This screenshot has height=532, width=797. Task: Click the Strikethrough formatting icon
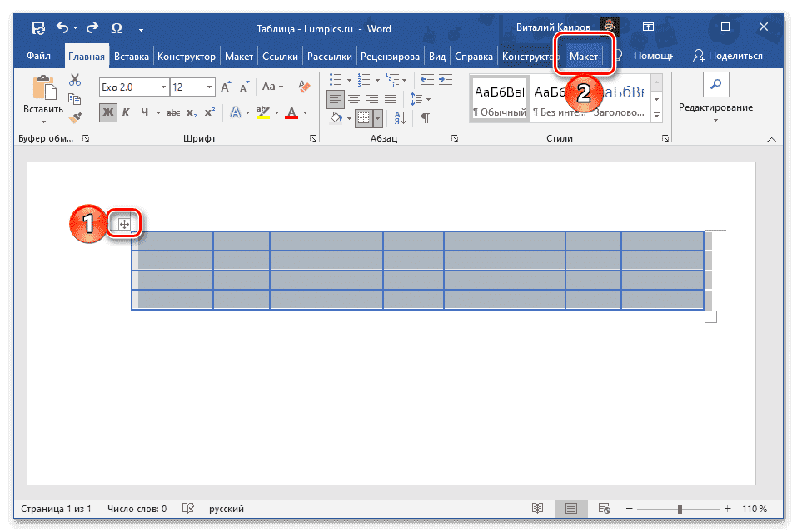pyautogui.click(x=174, y=112)
